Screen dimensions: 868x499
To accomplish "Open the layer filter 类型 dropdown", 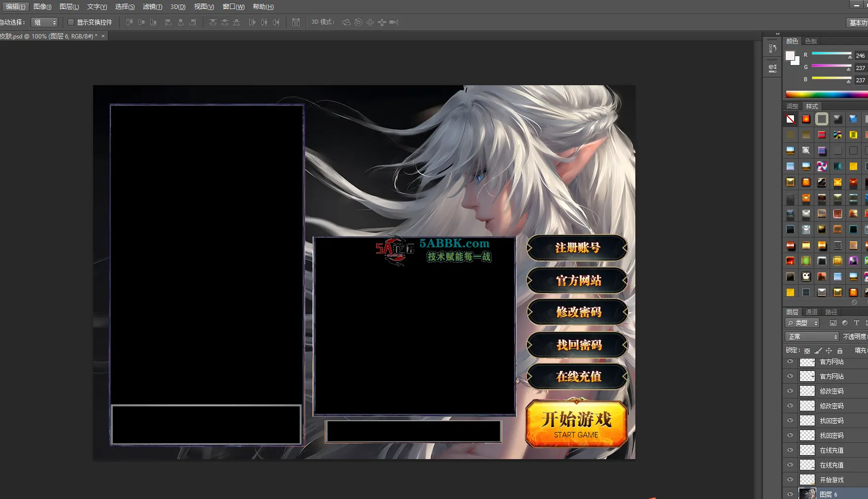I will 802,323.
